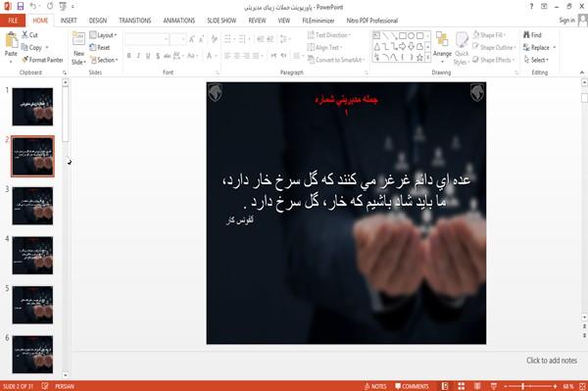Click the Paste icon in Clipboard group

(x=11, y=41)
